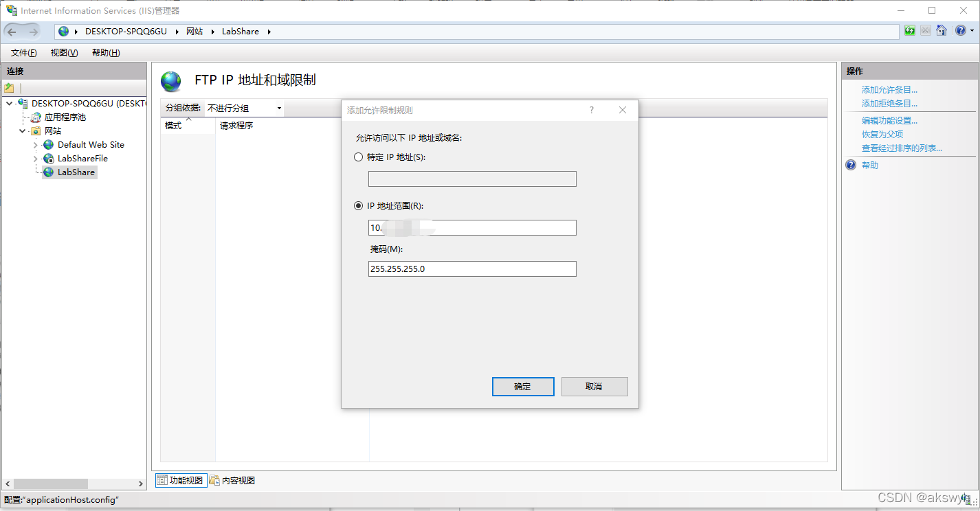Image resolution: width=980 pixels, height=511 pixels.
Task: Click the green refresh page icon
Action: pyautogui.click(x=910, y=31)
